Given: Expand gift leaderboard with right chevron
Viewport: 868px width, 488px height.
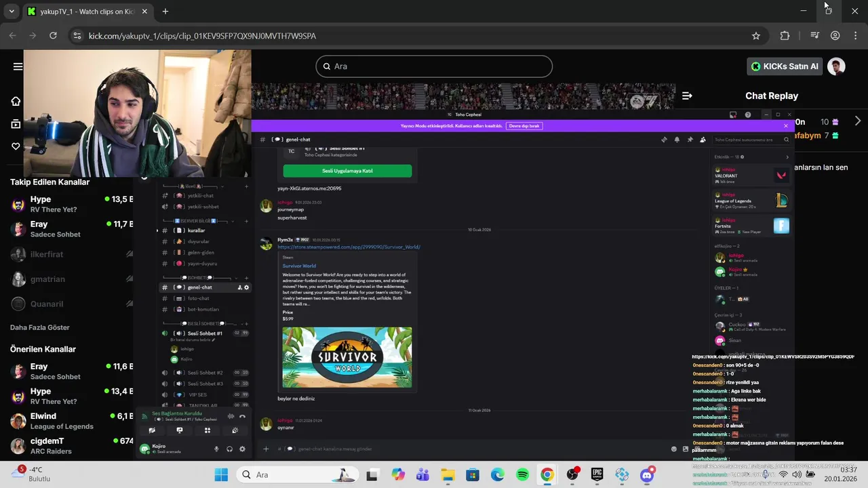Looking at the screenshot, I should [858, 121].
